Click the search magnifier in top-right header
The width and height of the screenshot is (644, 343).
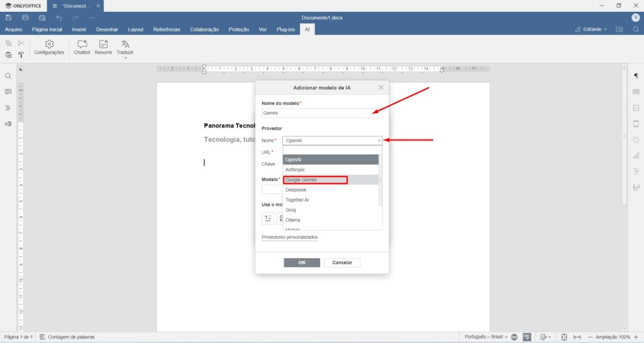tap(635, 30)
